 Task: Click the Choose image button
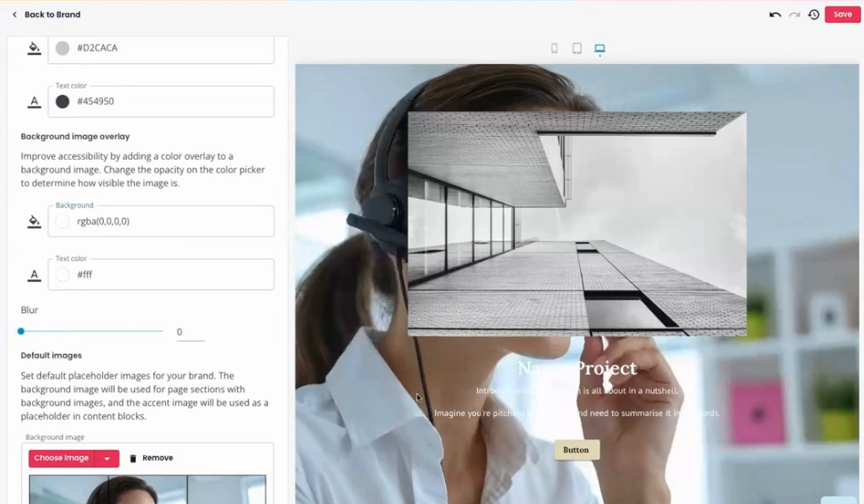coord(61,458)
